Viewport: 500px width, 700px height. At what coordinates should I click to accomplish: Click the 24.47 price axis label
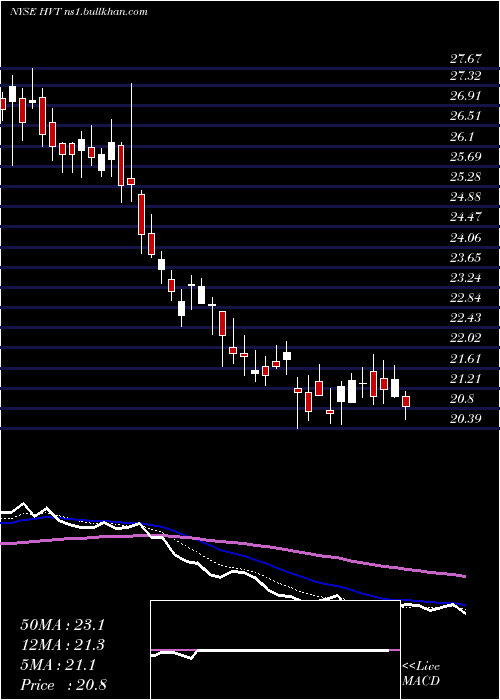click(x=466, y=217)
